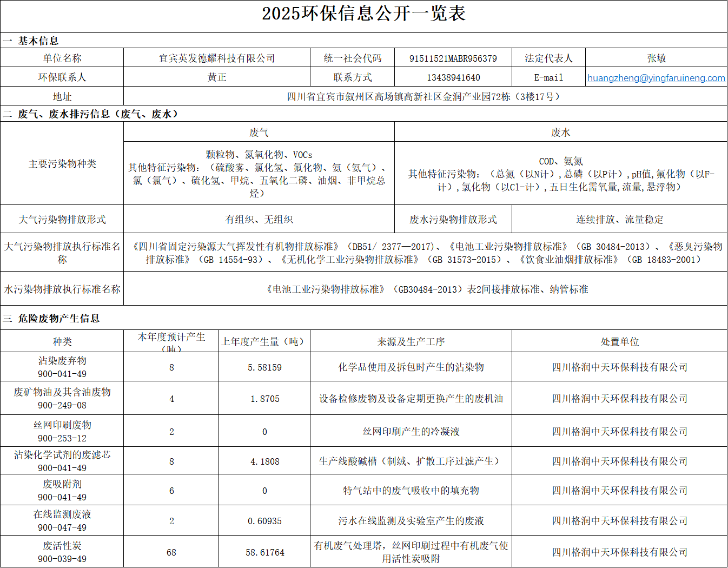The image size is (728, 568).
Task: Open the huangzheng@yingfaruineng.com email link
Action: (x=656, y=77)
